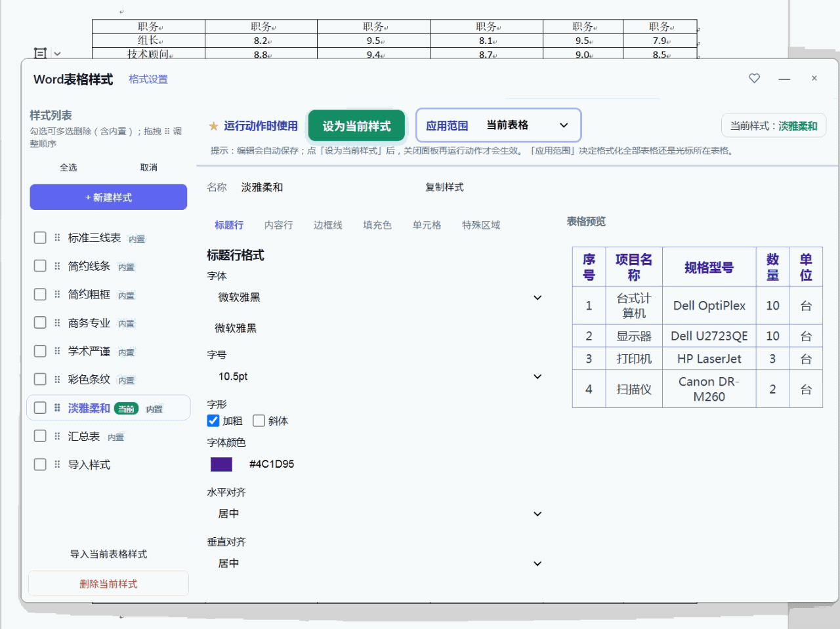Click the drag handle for 汇总表

(x=57, y=436)
